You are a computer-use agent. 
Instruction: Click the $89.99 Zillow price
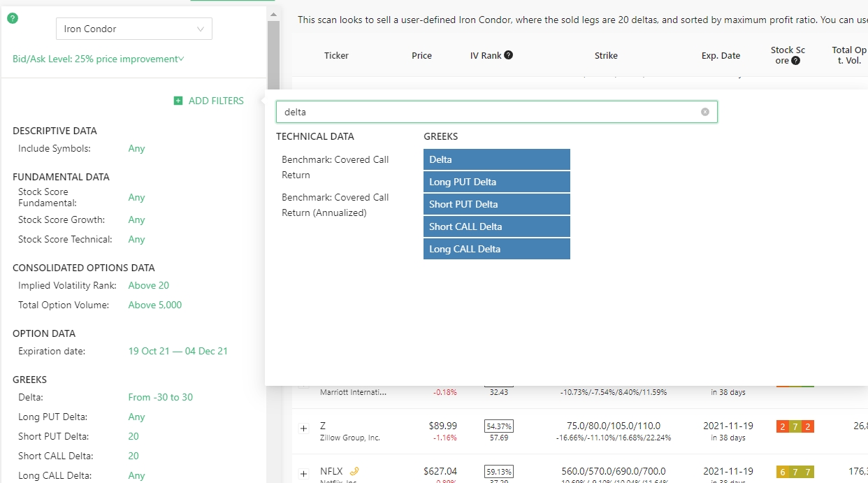pos(442,426)
